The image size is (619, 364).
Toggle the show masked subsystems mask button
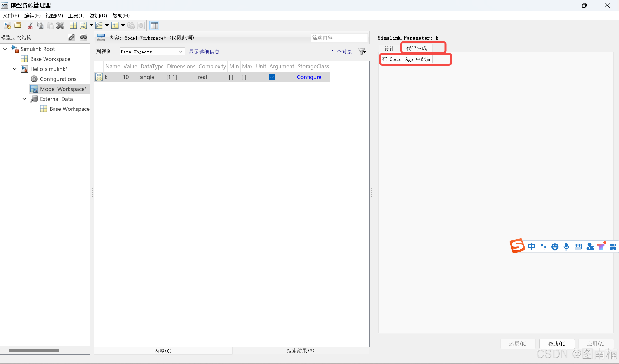coord(84,38)
